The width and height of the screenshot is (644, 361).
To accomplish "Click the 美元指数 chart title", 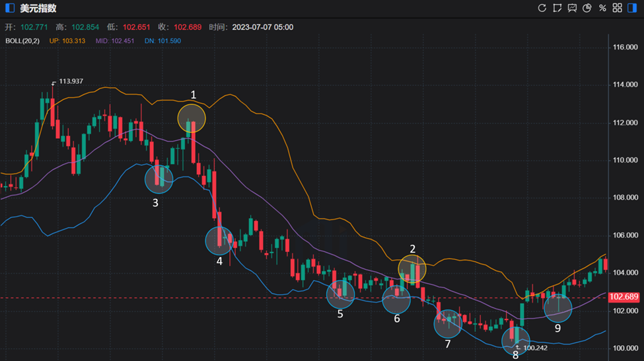I will pyautogui.click(x=38, y=8).
